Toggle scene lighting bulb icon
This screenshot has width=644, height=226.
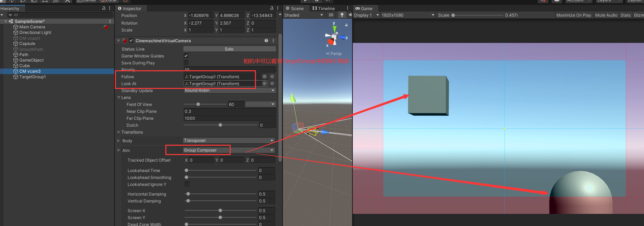point(342,15)
